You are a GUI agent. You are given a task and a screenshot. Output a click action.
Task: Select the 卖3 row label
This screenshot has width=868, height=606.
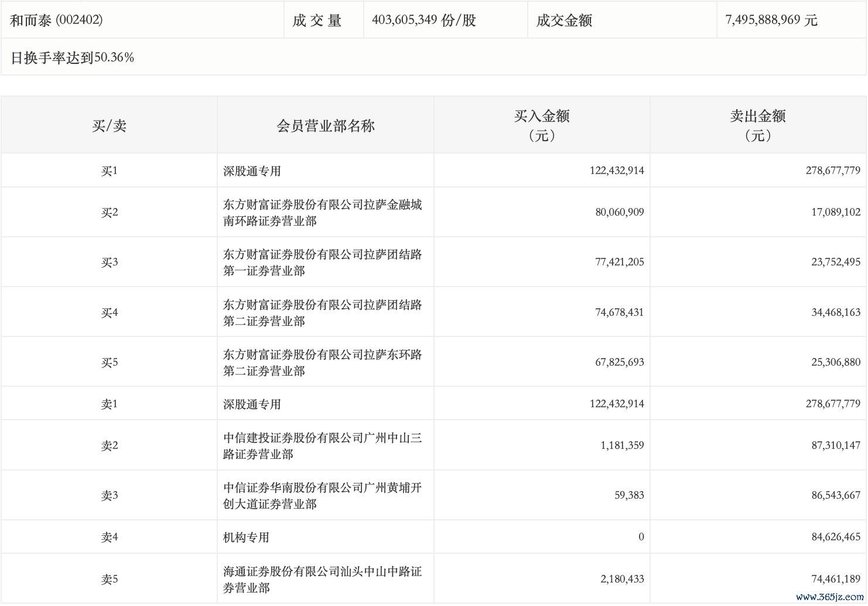point(109,496)
